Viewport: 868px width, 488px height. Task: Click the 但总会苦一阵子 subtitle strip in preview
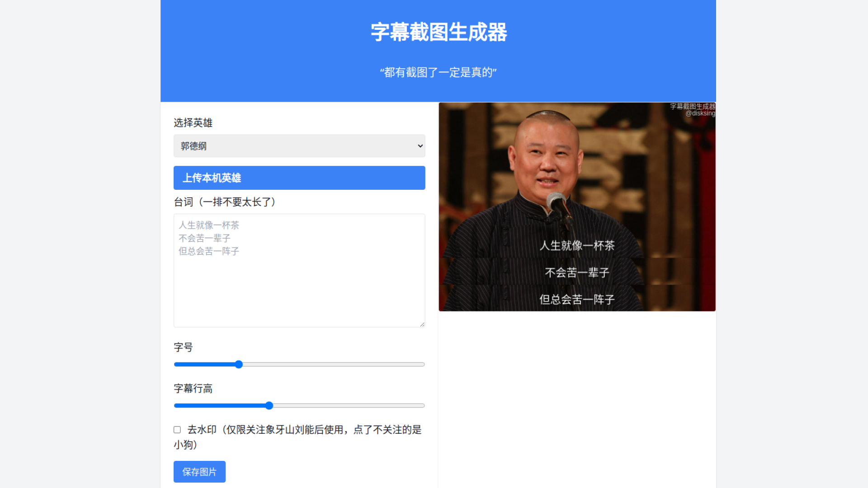(577, 299)
